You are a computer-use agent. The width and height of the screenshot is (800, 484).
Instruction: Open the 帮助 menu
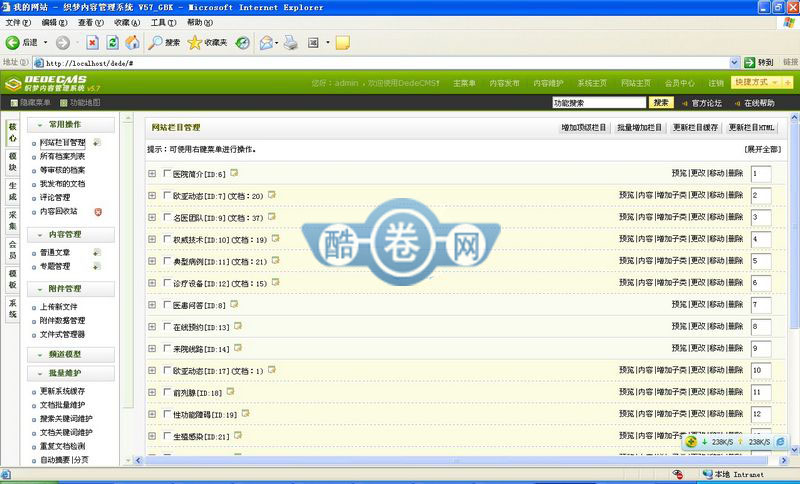click(199, 22)
